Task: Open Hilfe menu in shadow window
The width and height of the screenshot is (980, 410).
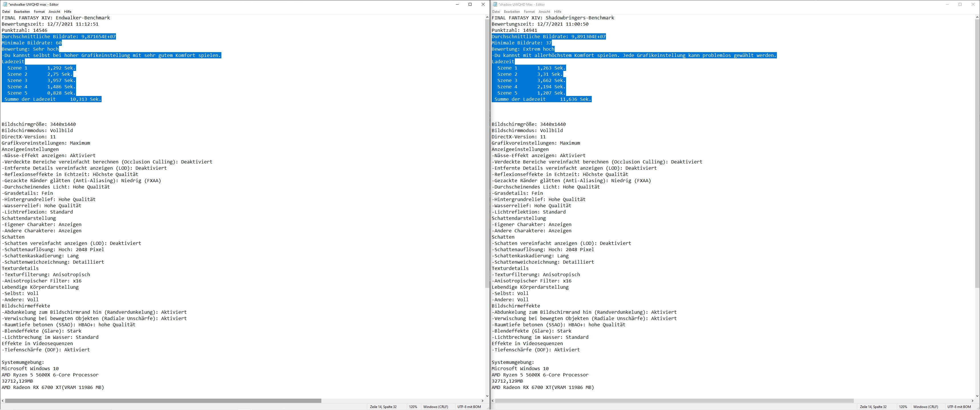Action: [x=557, y=12]
